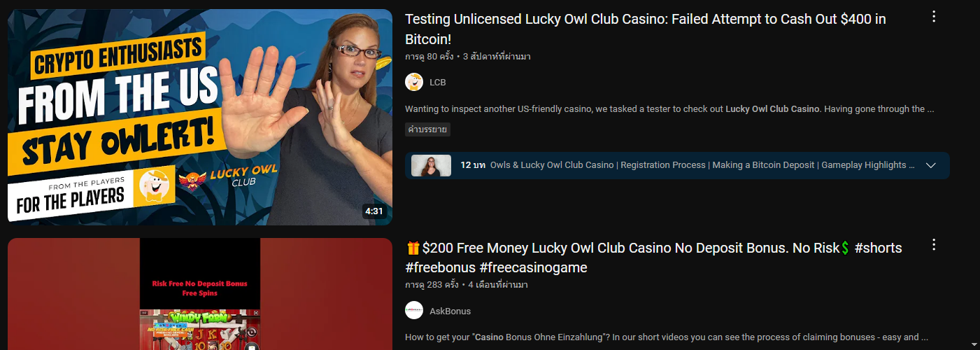Open the '$200 Free Money Lucky Owl Club' title

(x=653, y=258)
